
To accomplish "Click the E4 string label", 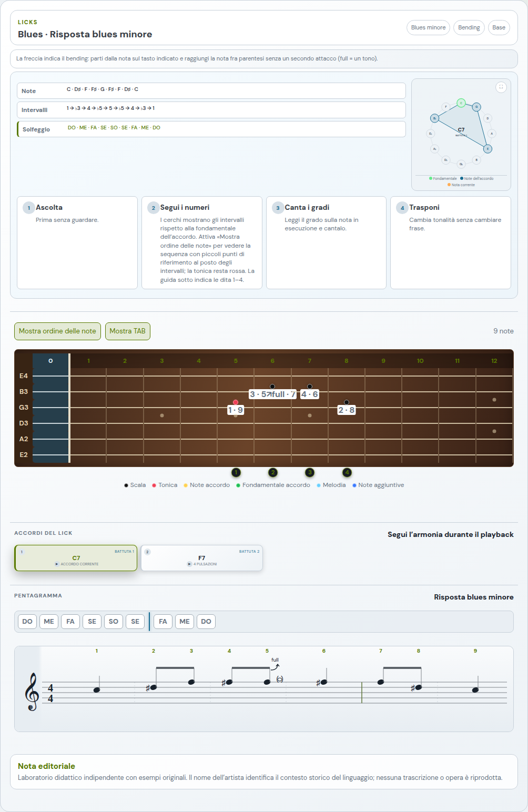I will coord(24,376).
